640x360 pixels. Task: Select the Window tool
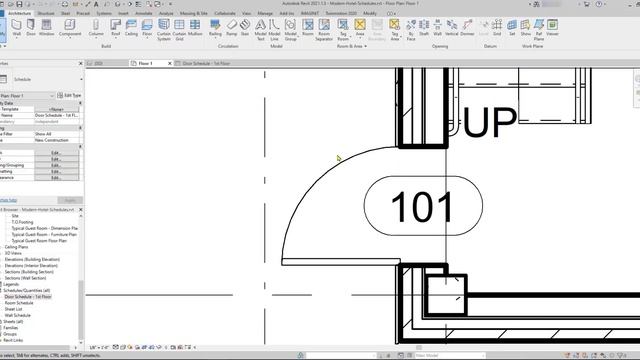coord(47,27)
